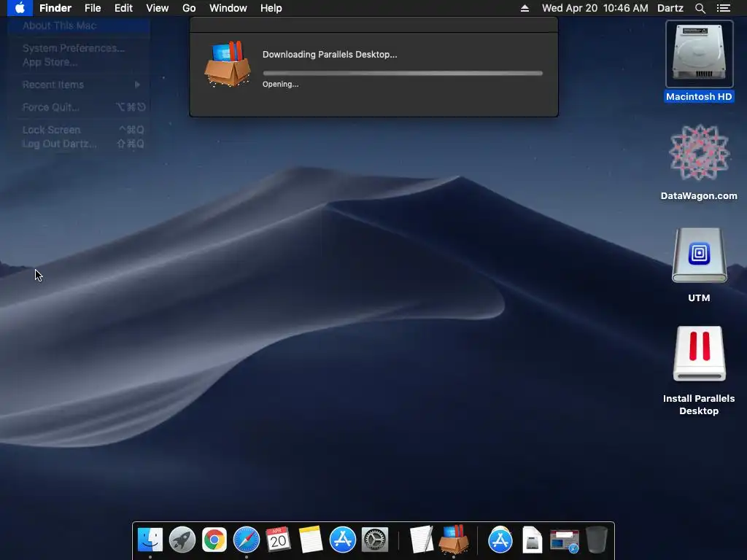Screen dimensions: 747x560
Task: Open the View menu
Action: [x=158, y=8]
